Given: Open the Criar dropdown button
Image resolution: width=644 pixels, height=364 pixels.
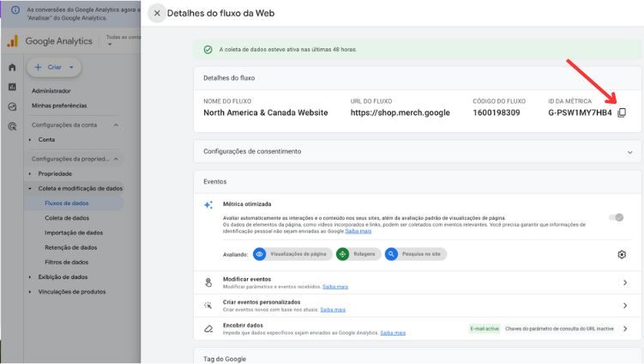Looking at the screenshot, I should (54, 67).
